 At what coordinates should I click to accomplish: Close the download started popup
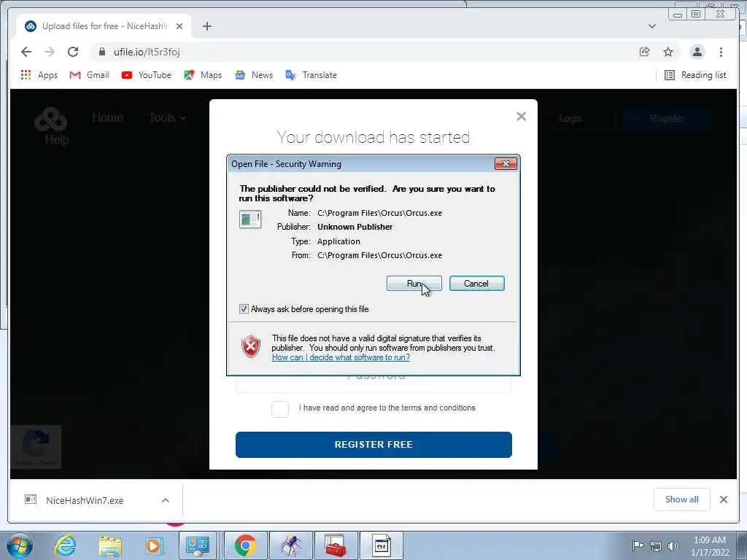point(521,117)
